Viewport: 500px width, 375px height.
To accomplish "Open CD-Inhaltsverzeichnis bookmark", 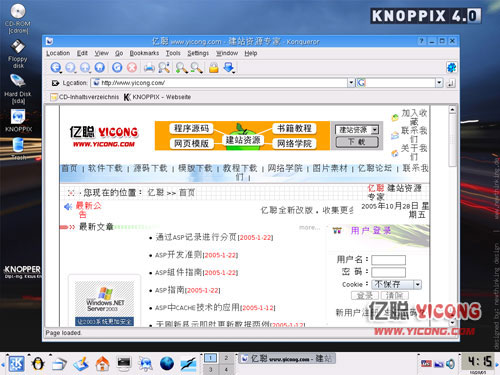I will (85, 97).
